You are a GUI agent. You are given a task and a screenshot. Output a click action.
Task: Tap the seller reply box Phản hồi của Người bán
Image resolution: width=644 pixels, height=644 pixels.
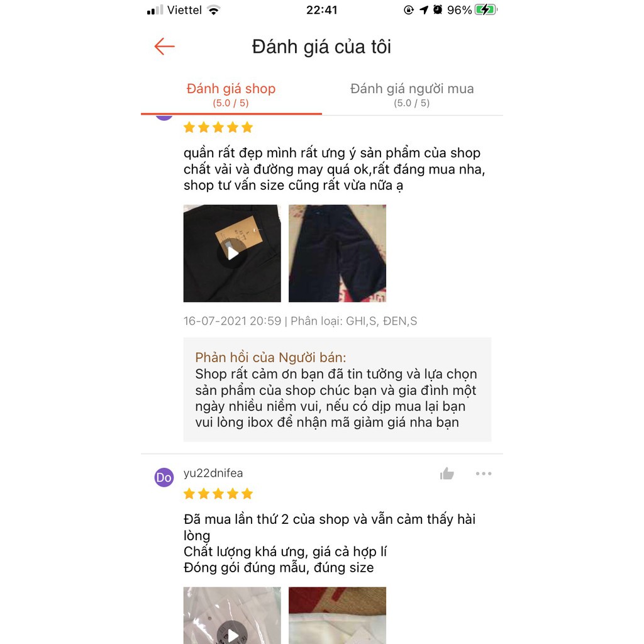coord(337,389)
